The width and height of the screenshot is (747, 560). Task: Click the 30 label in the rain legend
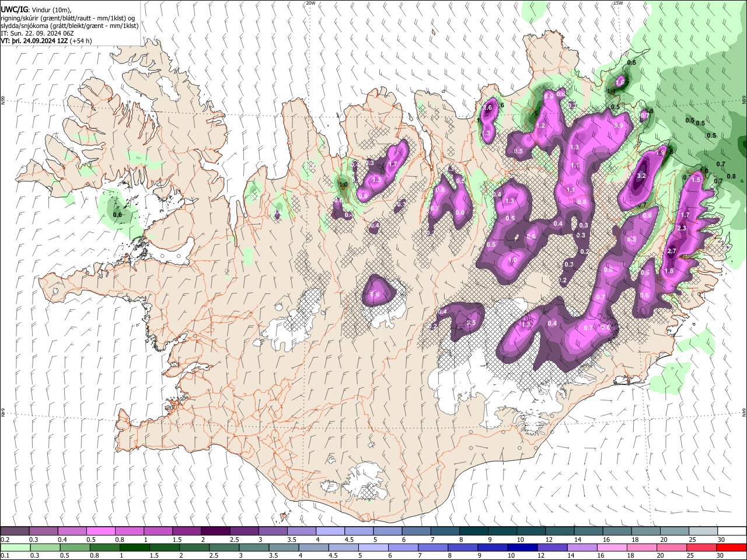point(721,555)
